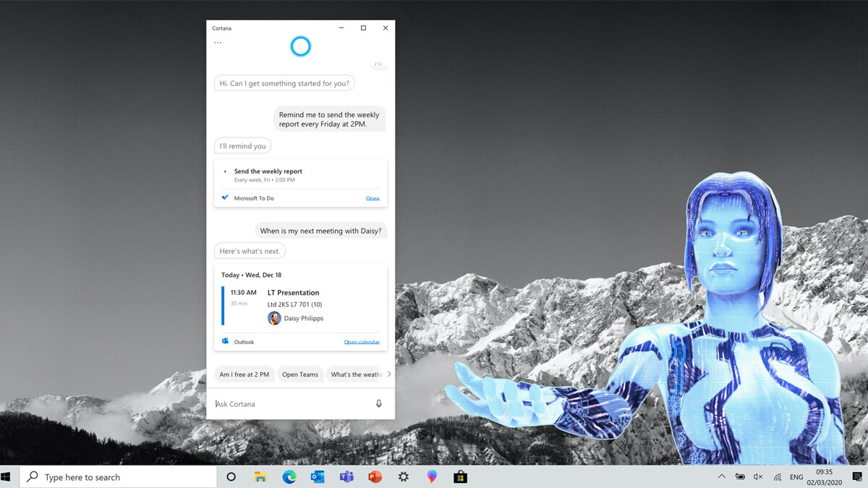Launch Microsoft Teams from the taskbar
The image size is (868, 488).
pyautogui.click(x=346, y=477)
